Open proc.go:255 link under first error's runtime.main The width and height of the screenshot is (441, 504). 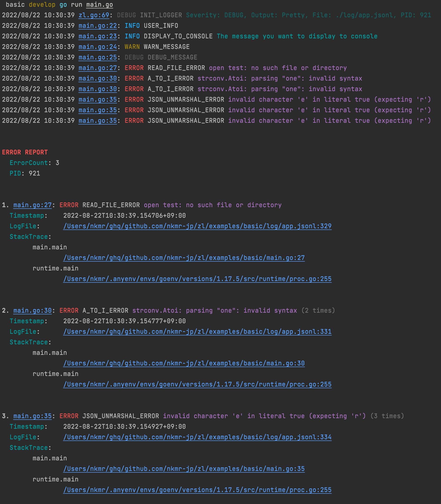[197, 279]
